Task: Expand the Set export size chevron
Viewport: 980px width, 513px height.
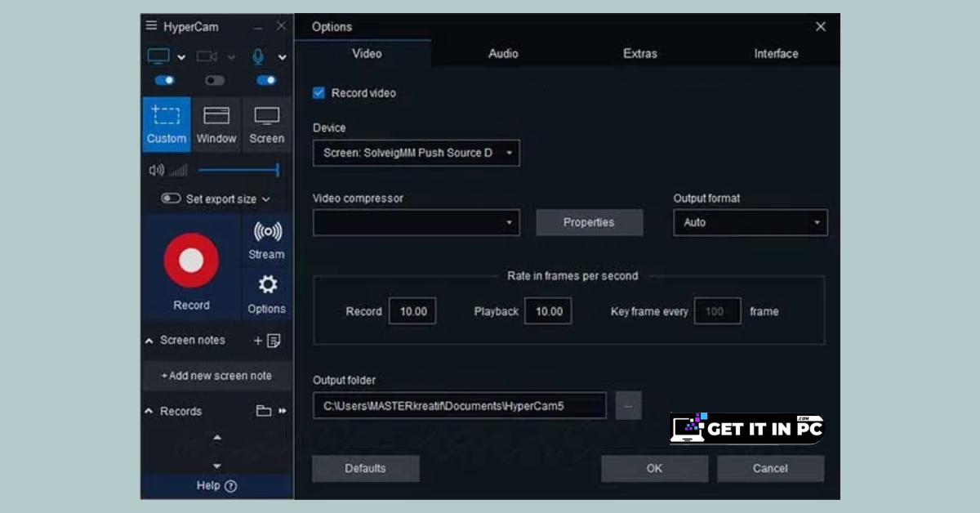Action: 266,199
